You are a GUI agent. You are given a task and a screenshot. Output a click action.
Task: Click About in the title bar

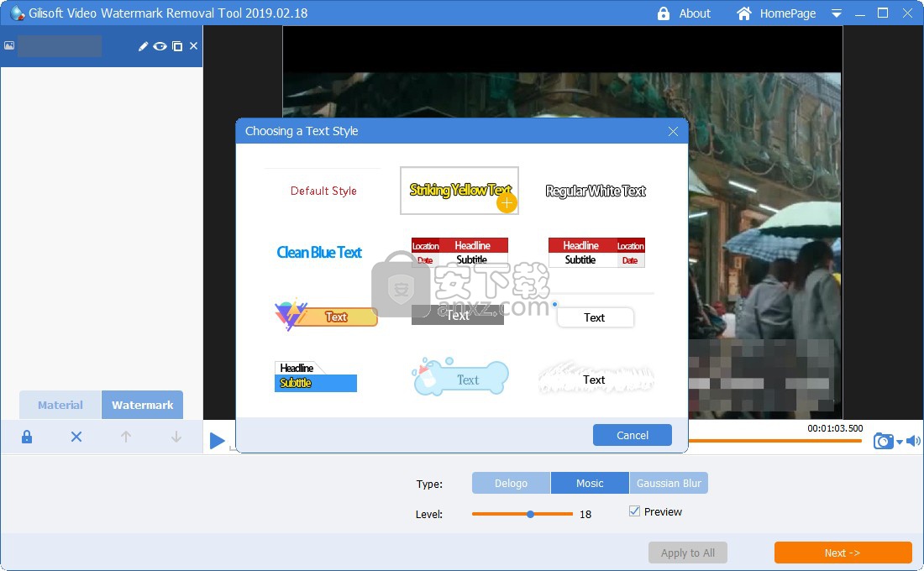pos(695,13)
